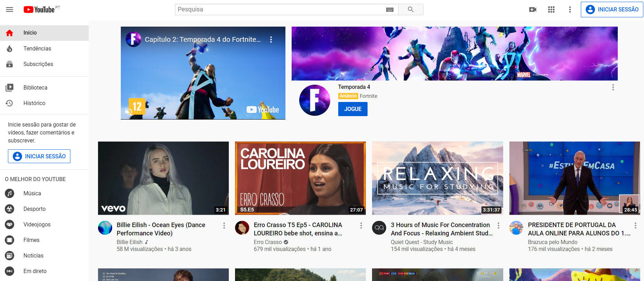Viewport: 644px width, 281px height.
Task: Open title PRESIDENTE DE PORTUGAL DA AULA ONLINE
Action: pyautogui.click(x=579, y=229)
